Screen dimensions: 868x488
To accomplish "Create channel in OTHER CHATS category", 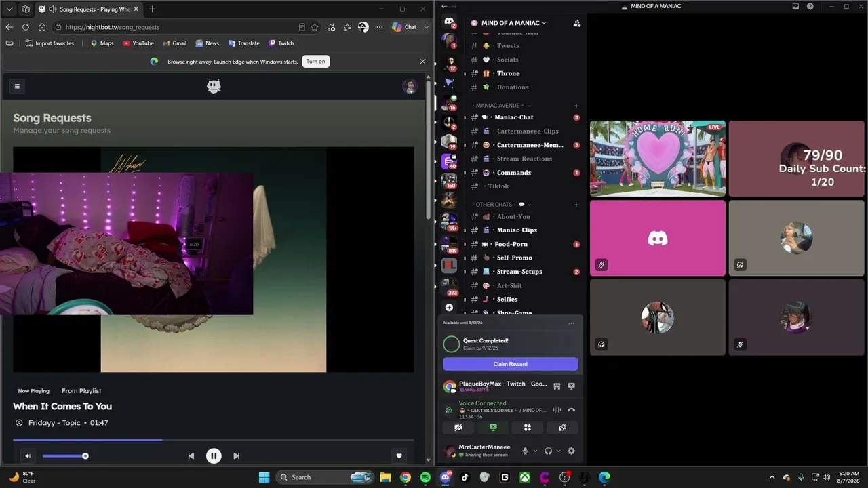I will point(576,205).
